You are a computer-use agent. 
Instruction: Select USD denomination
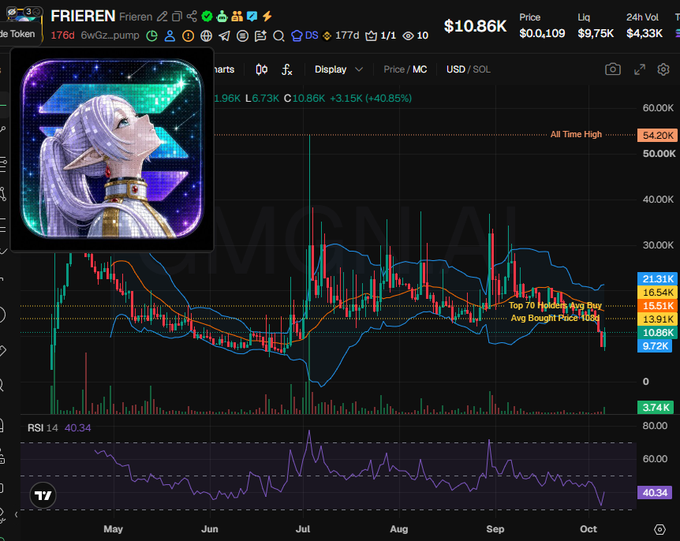456,69
